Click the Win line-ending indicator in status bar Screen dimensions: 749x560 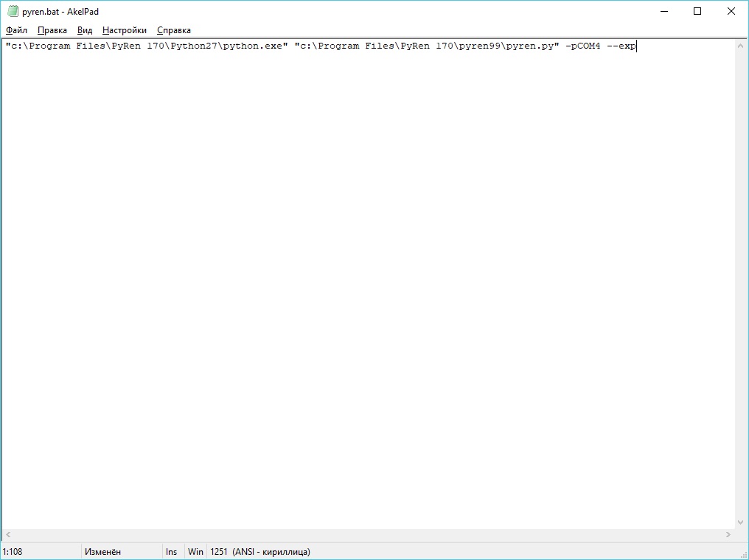tap(195, 551)
